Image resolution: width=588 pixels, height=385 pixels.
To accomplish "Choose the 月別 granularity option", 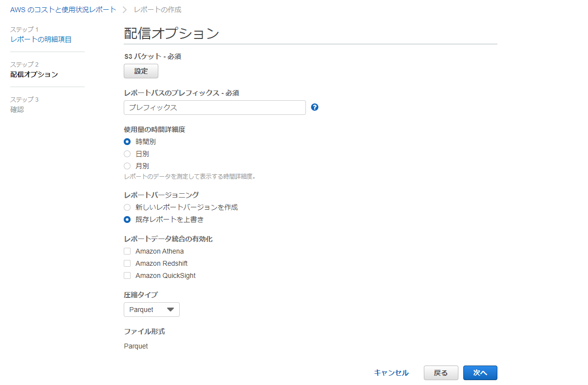I will point(127,166).
